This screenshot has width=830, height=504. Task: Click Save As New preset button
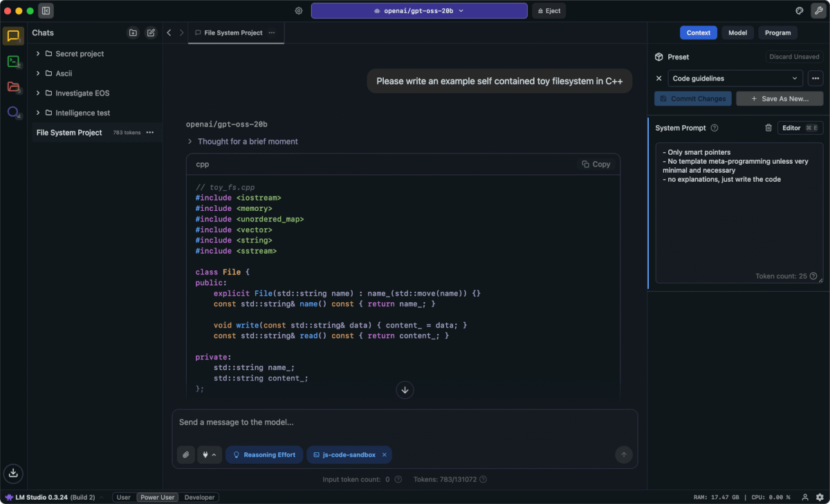[780, 99]
